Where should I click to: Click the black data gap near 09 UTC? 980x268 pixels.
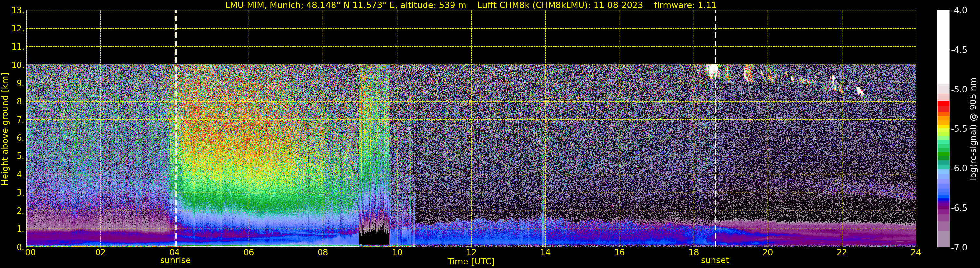(x=374, y=238)
